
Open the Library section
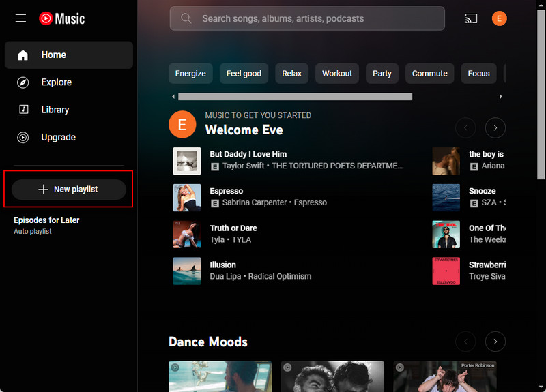click(69, 110)
